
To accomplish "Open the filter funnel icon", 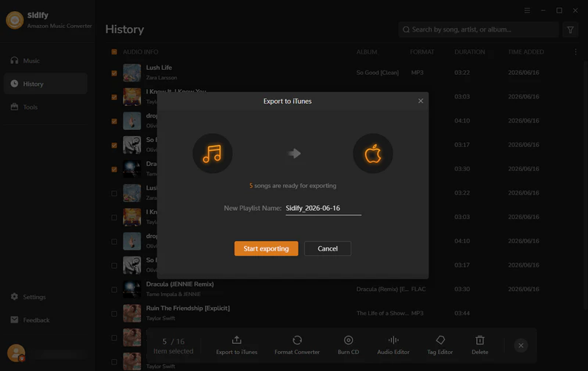I will 570,29.
